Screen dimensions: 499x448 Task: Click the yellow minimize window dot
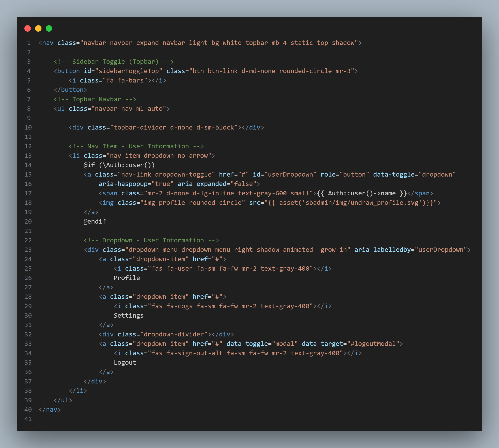click(38, 29)
